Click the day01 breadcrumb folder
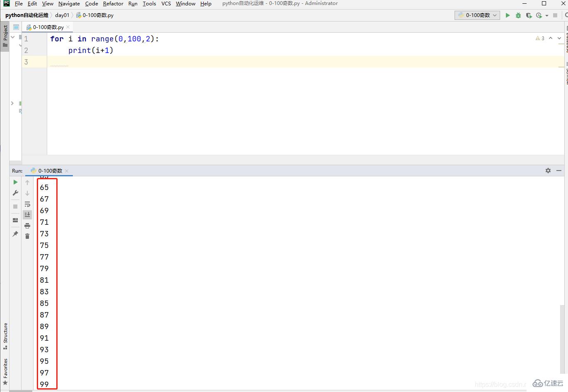Viewport: 568px width, 392px height. pos(62,15)
